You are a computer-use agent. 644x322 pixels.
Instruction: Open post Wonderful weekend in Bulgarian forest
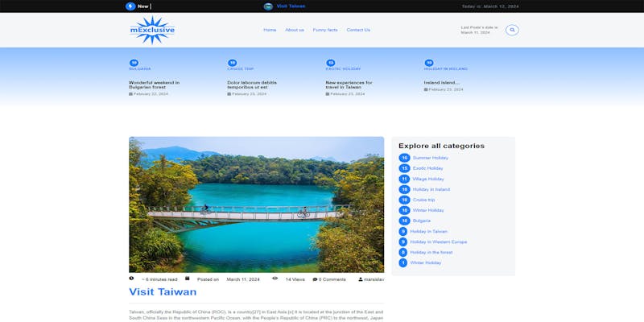tap(154, 85)
